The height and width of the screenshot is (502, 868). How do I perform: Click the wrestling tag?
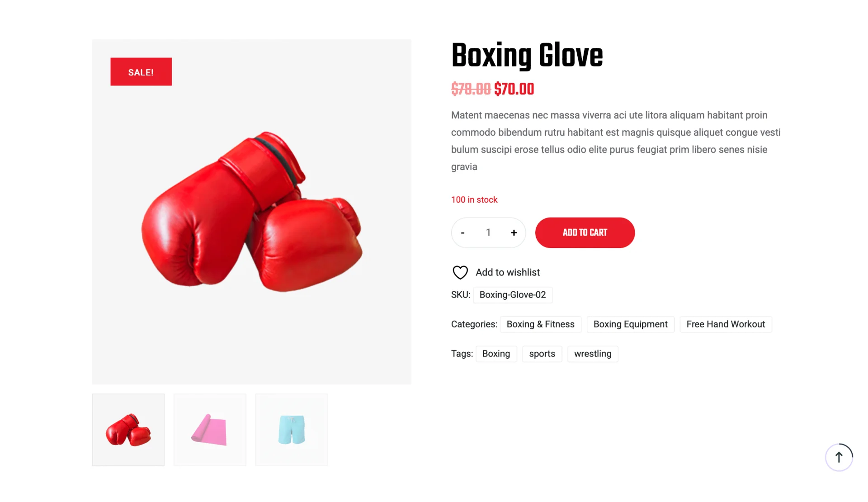pyautogui.click(x=593, y=354)
